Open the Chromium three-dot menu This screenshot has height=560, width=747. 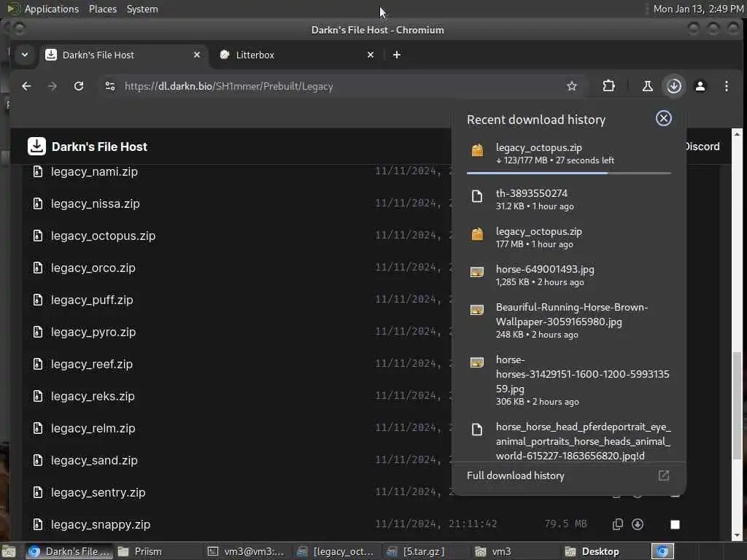tap(726, 86)
